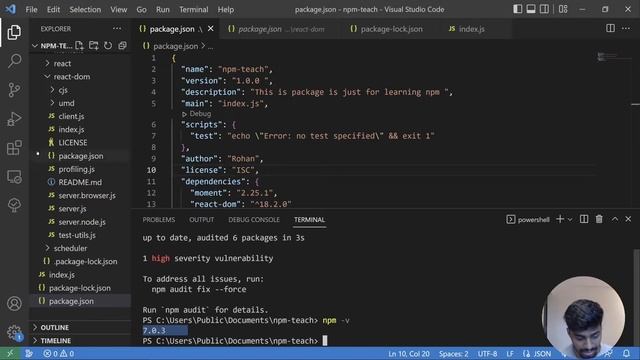Add a new terminal with plus icon
The image size is (640, 360).
(x=560, y=219)
